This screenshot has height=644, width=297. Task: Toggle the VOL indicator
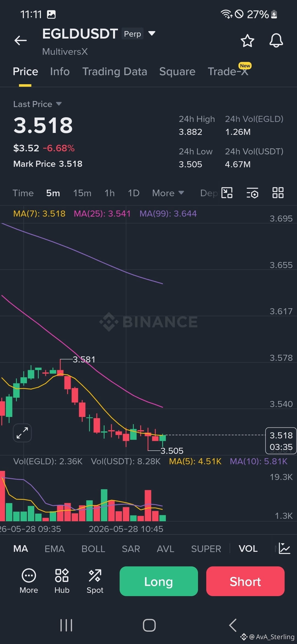[x=248, y=549]
